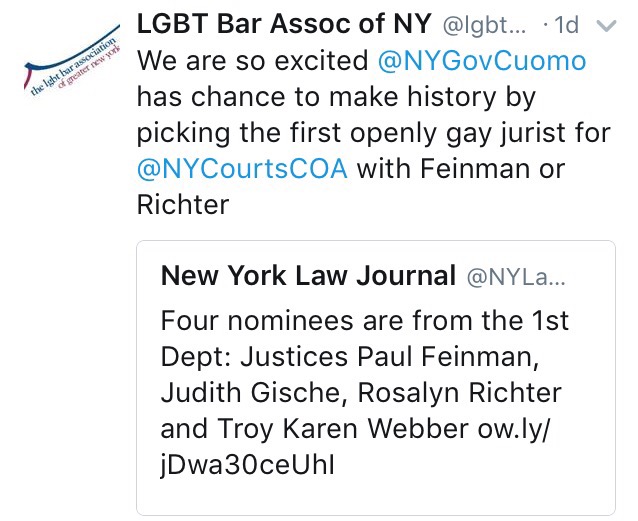This screenshot has width=638, height=521.
Task: Open New York Law Journal account name
Action: 307,275
